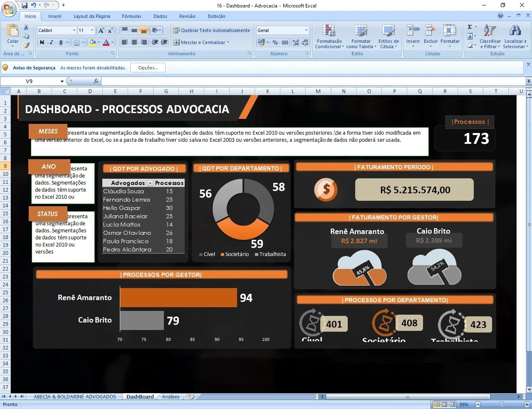Apply the red font color A
This screenshot has height=409, width=532.
pyautogui.click(x=106, y=42)
